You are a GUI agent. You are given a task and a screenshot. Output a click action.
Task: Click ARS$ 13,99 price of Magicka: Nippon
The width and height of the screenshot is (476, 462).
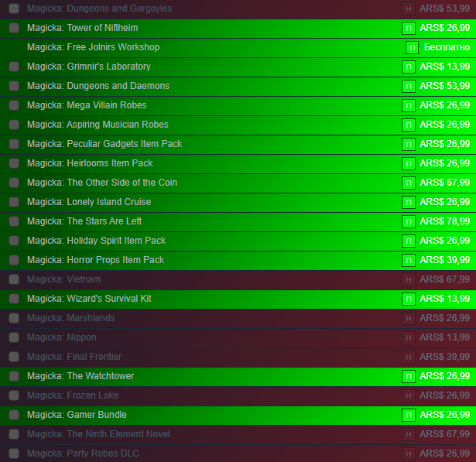pos(445,337)
